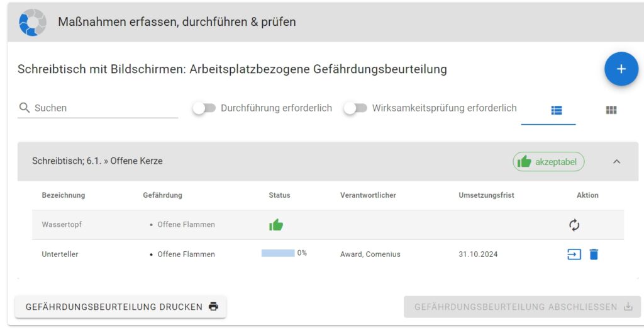Screen dimensions: 644x330
Task: Switch to grid view icon
Action: click(x=611, y=110)
